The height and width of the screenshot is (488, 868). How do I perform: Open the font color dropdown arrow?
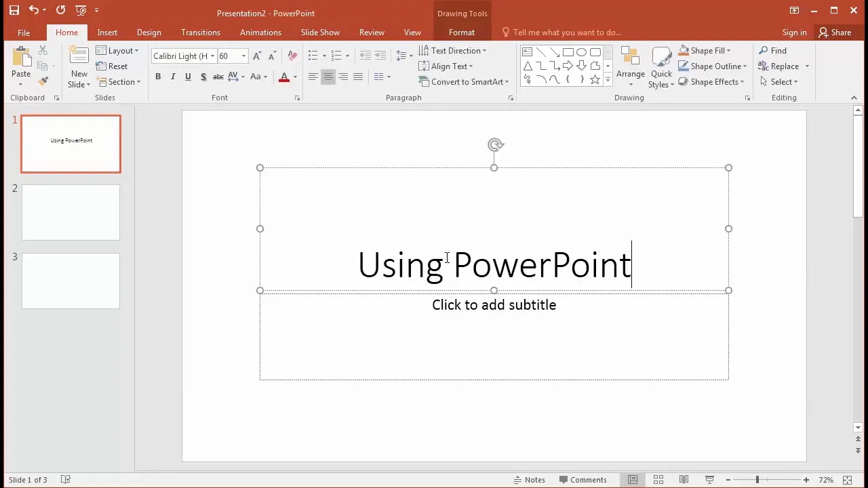coord(295,77)
